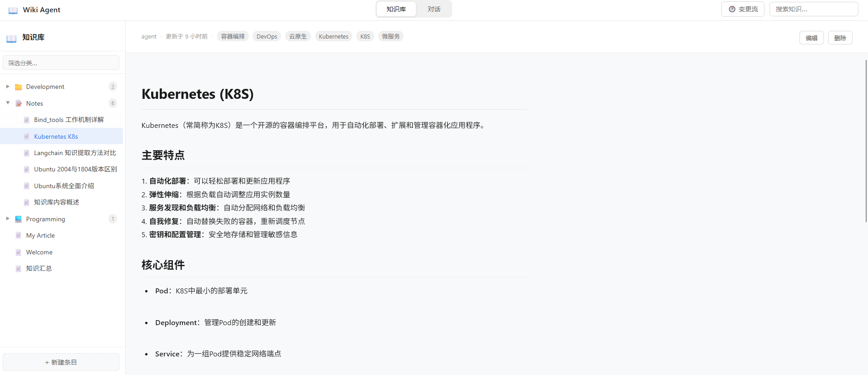Click the DevOps tag

pos(267,36)
